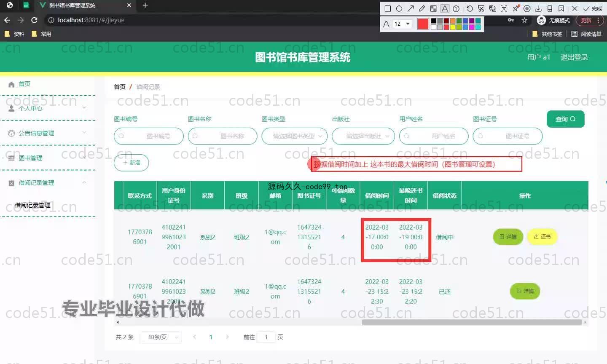Select the rectangle annotation tool

pos(388,8)
